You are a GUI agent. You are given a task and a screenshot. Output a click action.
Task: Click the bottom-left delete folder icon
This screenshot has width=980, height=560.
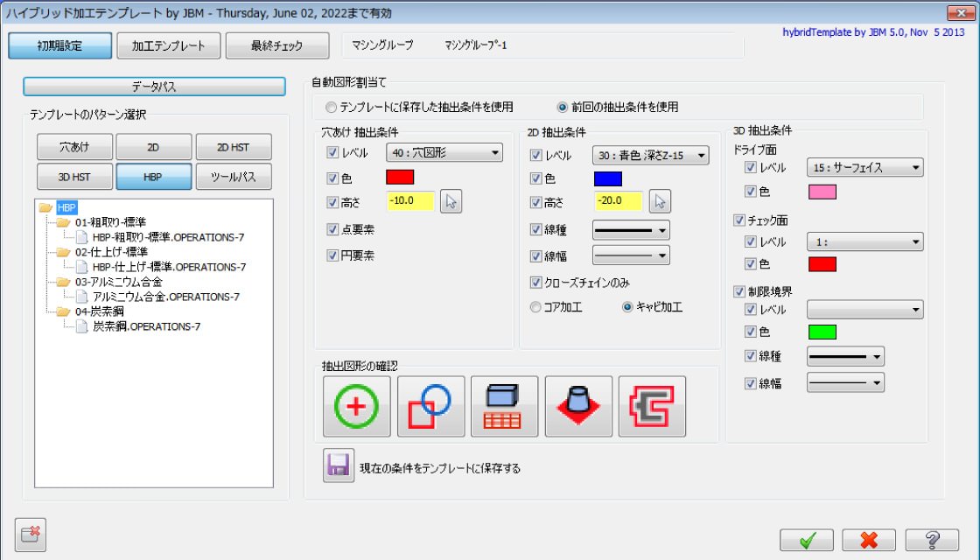(x=31, y=535)
